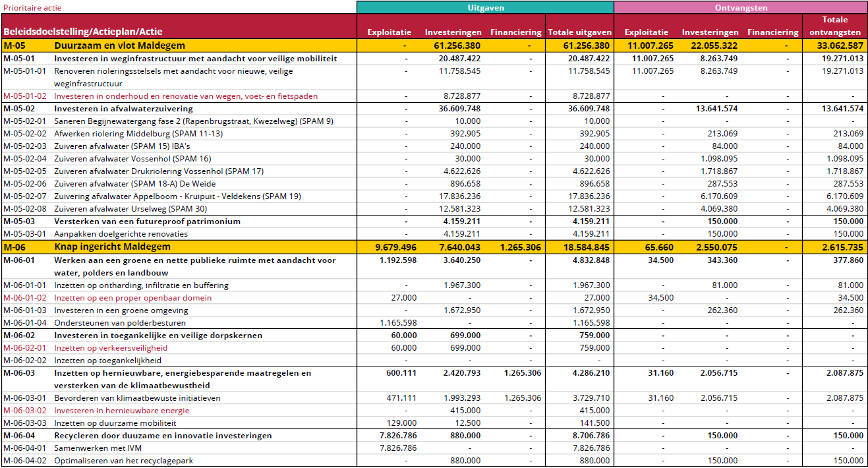868x468 pixels.
Task: Click the Uitgaven header band
Action: coord(485,7)
